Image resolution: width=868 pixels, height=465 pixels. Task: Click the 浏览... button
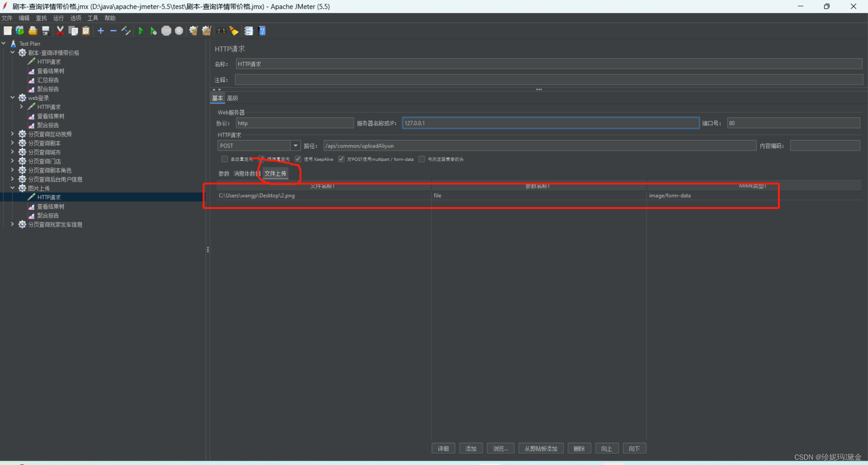[500, 449]
